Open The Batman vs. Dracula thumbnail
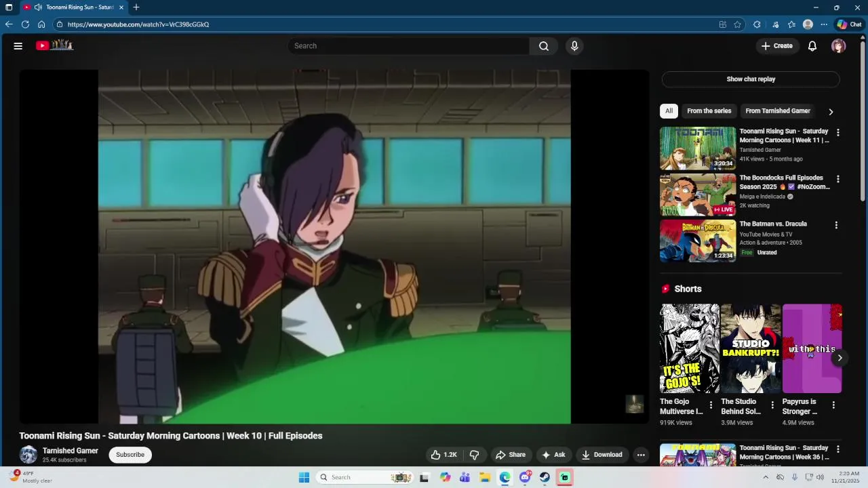 pos(698,241)
